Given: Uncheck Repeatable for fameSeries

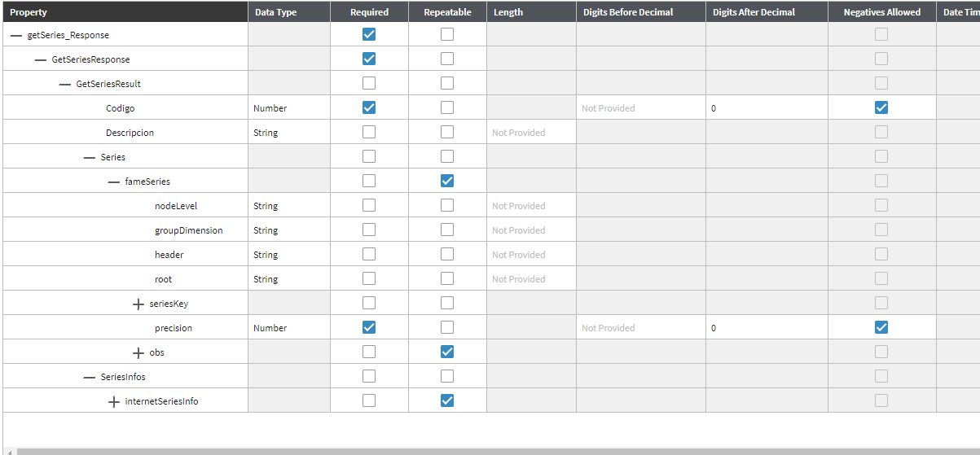Looking at the screenshot, I should pos(447,181).
